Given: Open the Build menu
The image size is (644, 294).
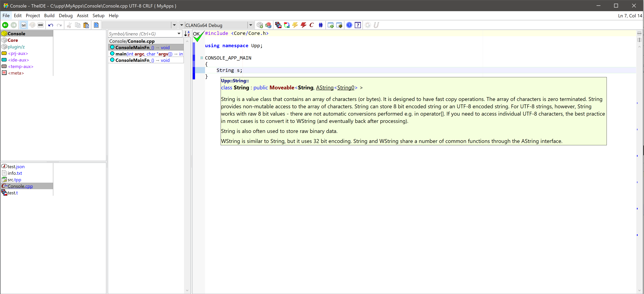Looking at the screenshot, I should [49, 15].
